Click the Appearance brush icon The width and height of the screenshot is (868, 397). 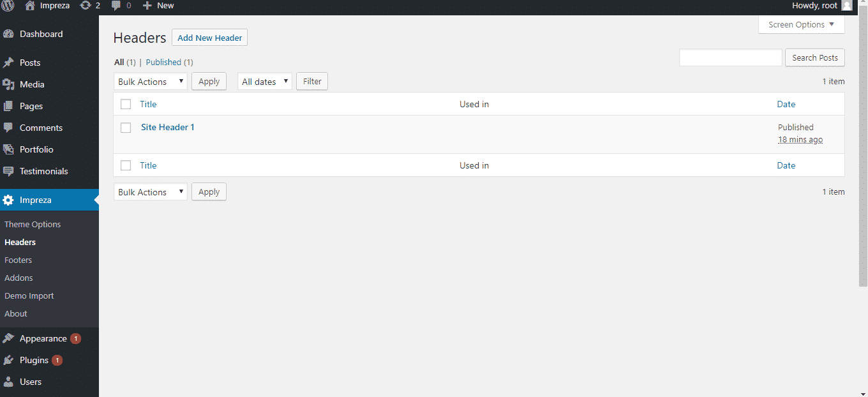tap(8, 338)
